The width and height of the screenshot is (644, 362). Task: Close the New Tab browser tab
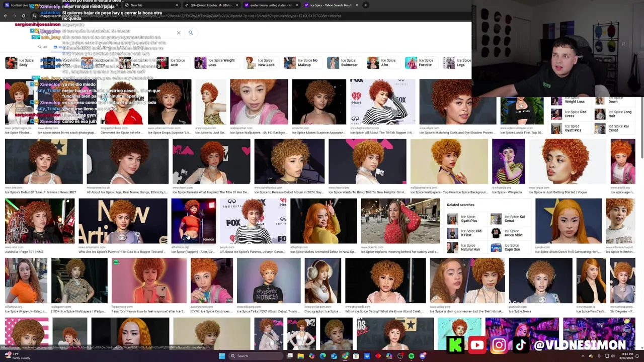[x=177, y=5]
